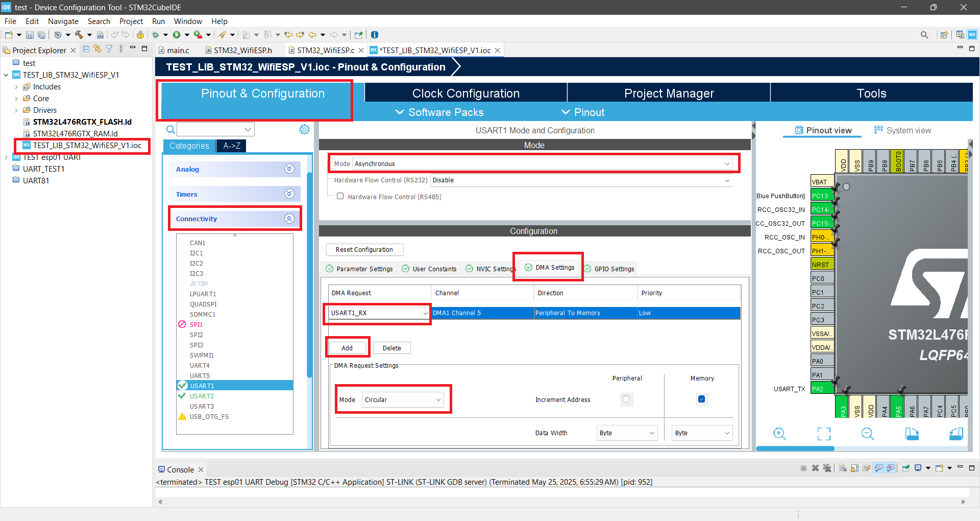The width and height of the screenshot is (980, 521).
Task: Open the DMA Mode Circular dropdown
Action: click(x=403, y=399)
